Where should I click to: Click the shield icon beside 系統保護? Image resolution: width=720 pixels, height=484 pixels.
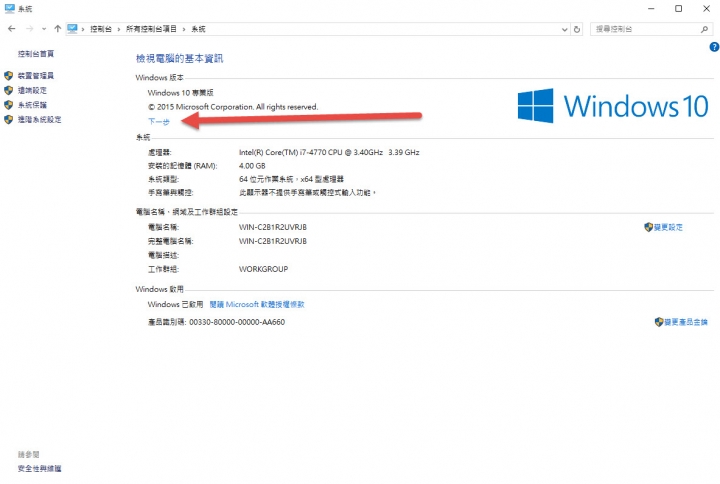pos(8,105)
